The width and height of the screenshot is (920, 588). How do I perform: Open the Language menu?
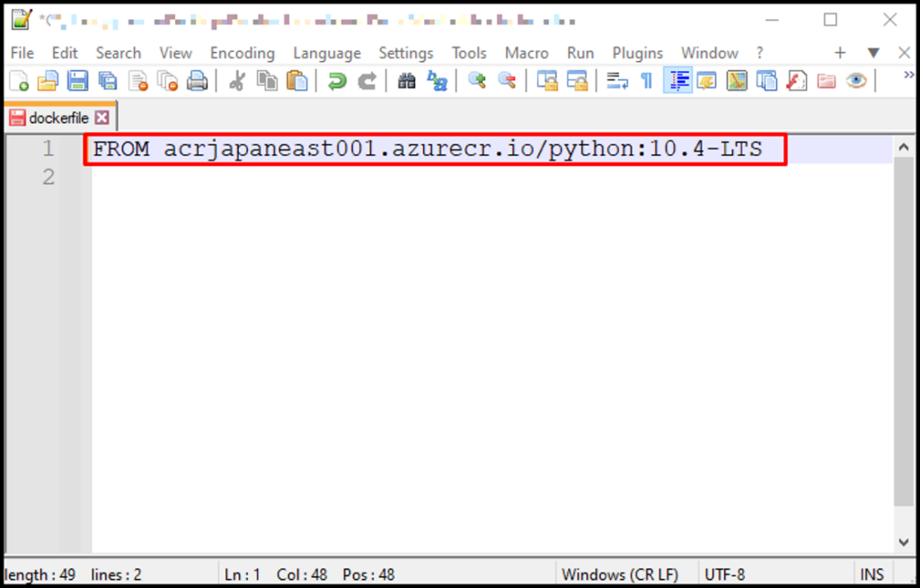(x=327, y=53)
